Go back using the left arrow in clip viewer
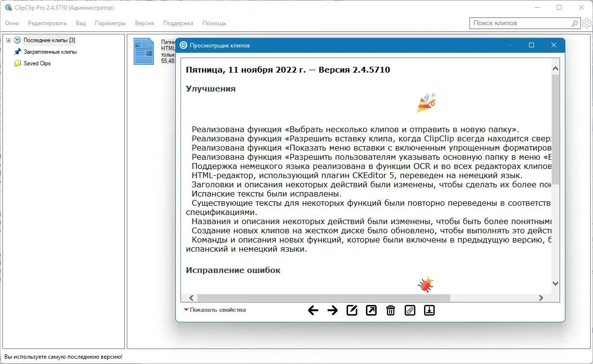Image resolution: width=593 pixels, height=364 pixels. (313, 310)
